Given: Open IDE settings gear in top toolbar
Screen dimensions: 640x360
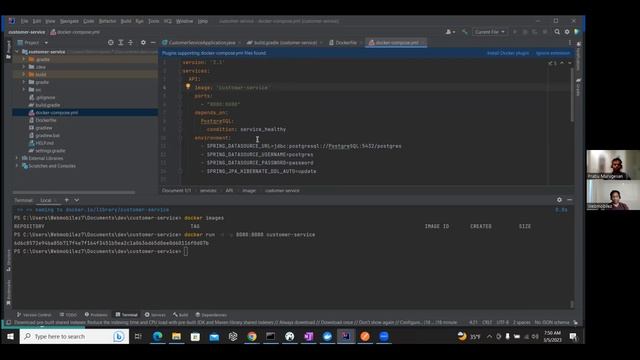Looking at the screenshot, I should 567,32.
